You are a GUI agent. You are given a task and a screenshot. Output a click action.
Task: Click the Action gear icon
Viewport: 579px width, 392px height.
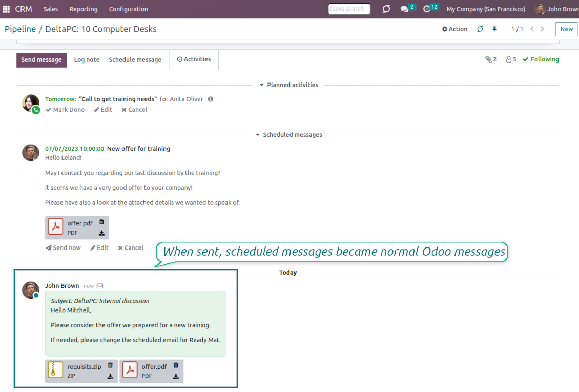point(445,29)
